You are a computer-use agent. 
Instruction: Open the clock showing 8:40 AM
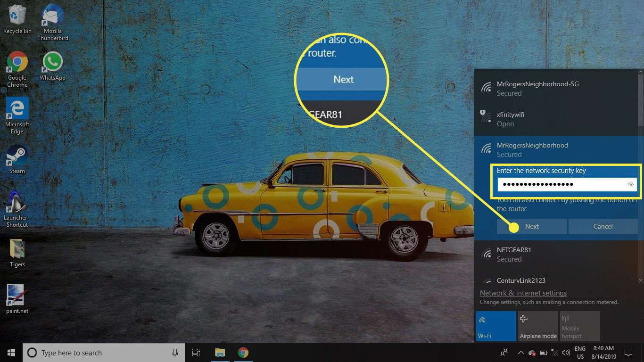[x=603, y=353]
